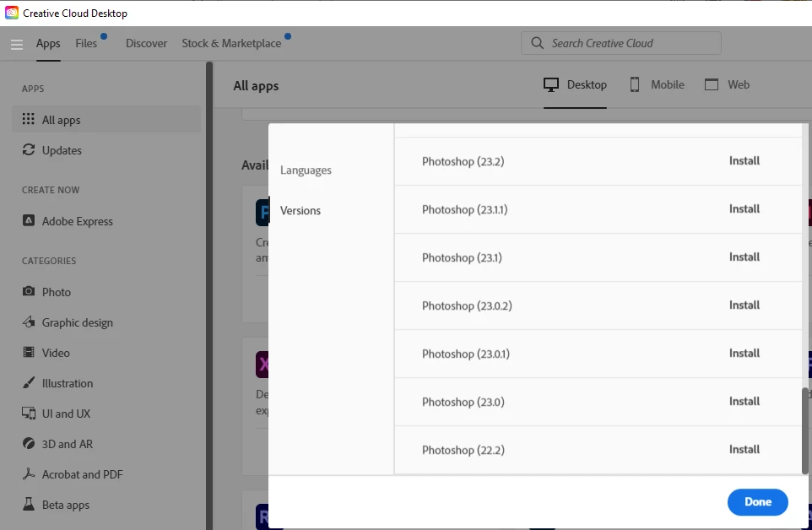Install Photoshop (23.0)

[x=744, y=402]
